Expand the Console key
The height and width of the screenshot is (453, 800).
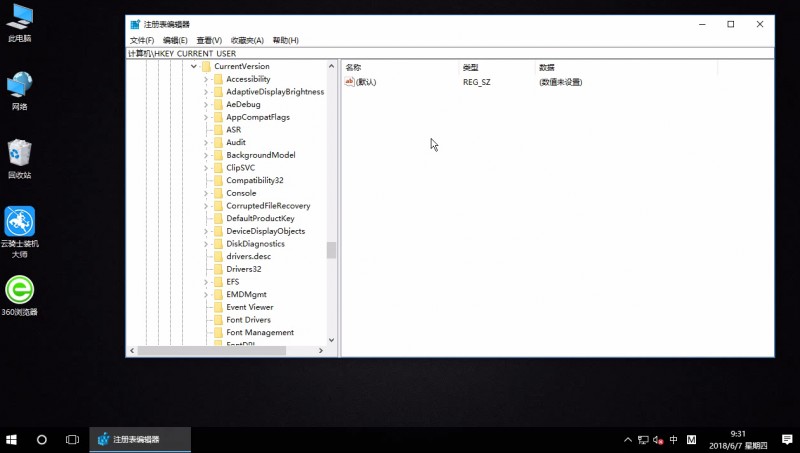point(206,193)
